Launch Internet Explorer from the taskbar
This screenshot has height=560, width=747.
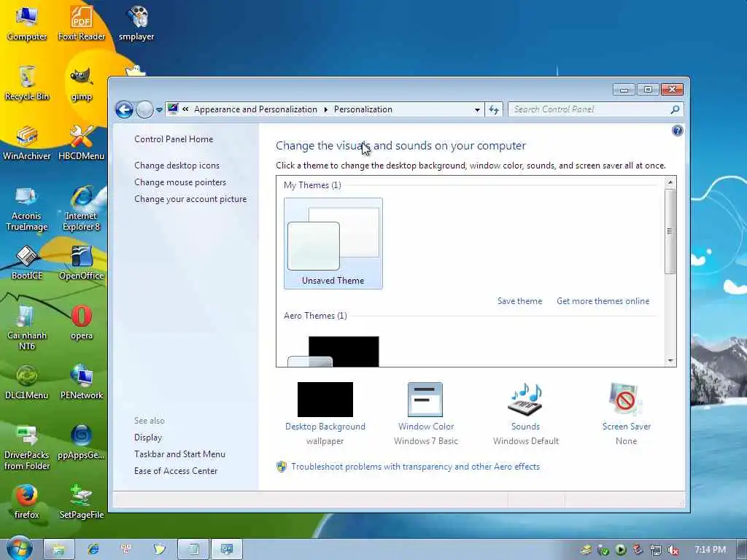[x=93, y=549]
